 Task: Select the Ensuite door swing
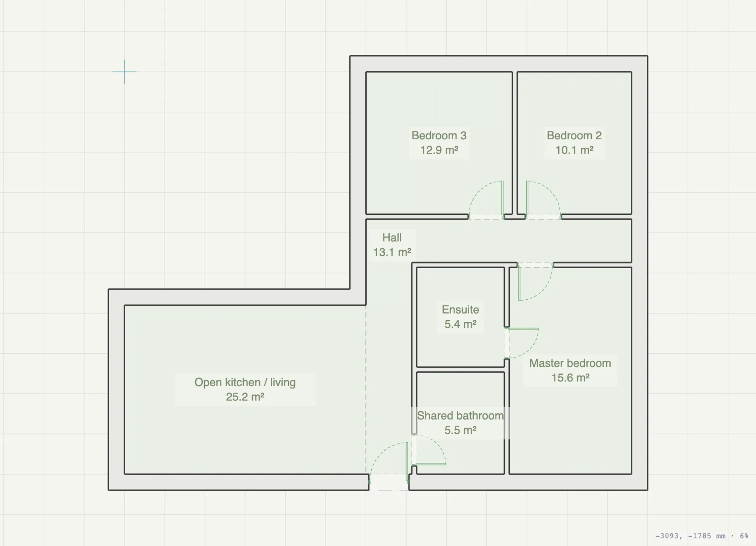522,343
